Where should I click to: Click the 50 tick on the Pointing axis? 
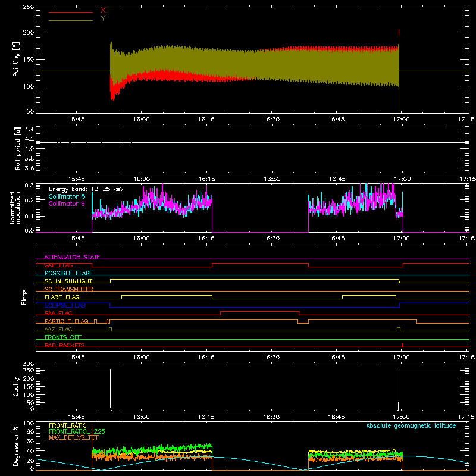(x=30, y=111)
